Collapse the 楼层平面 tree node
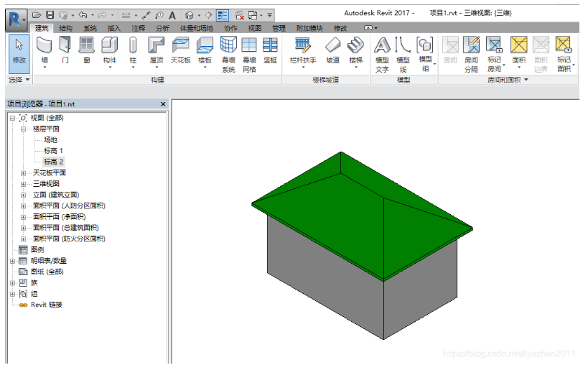 [x=23, y=129]
